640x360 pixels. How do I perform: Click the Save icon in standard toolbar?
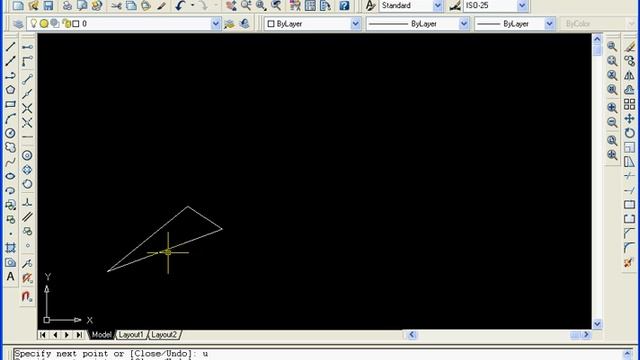48,6
